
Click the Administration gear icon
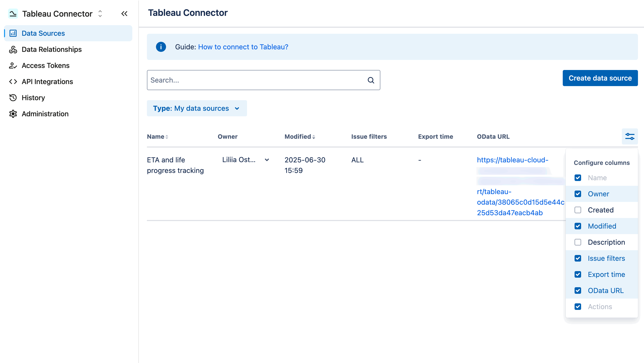tap(13, 114)
